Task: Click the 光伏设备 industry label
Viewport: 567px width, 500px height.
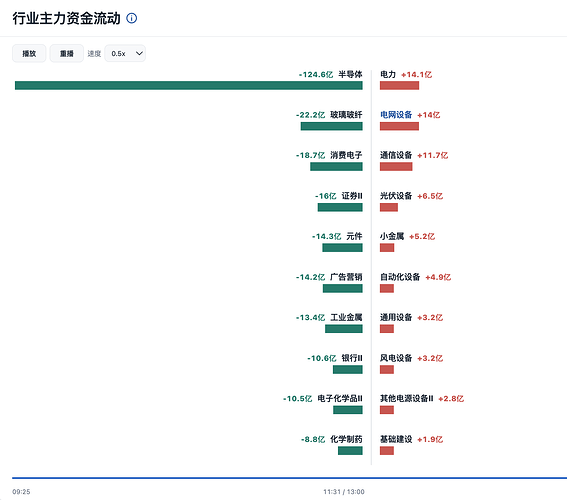Action: coord(396,196)
